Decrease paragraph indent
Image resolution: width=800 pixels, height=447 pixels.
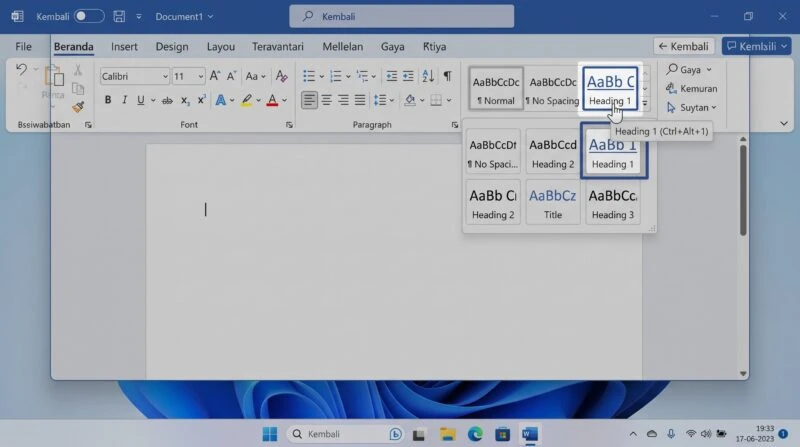click(x=391, y=76)
